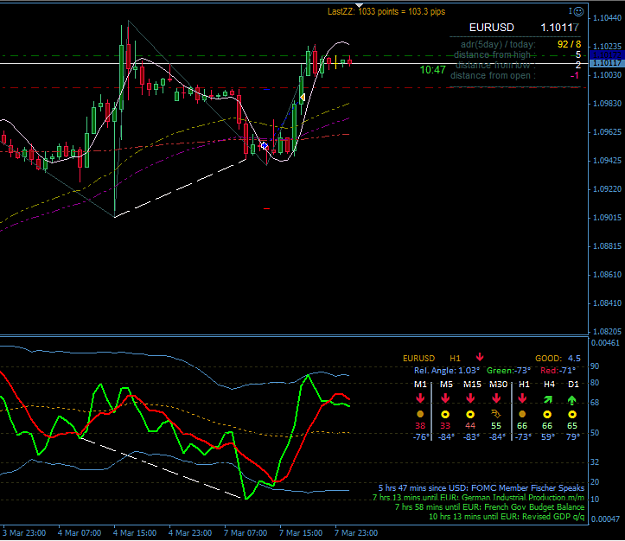625x541 pixels.
Task: Click the 'French Gov Budget Balance' news line
Action: click(x=489, y=507)
